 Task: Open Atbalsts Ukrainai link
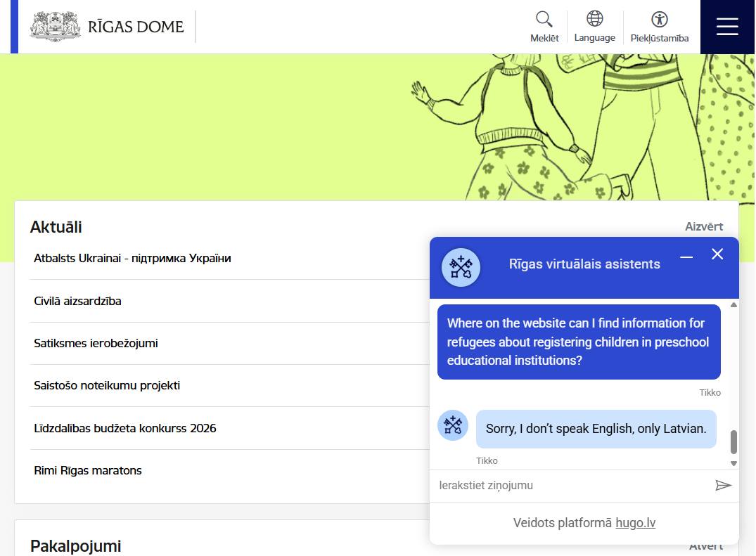pyautogui.click(x=132, y=258)
